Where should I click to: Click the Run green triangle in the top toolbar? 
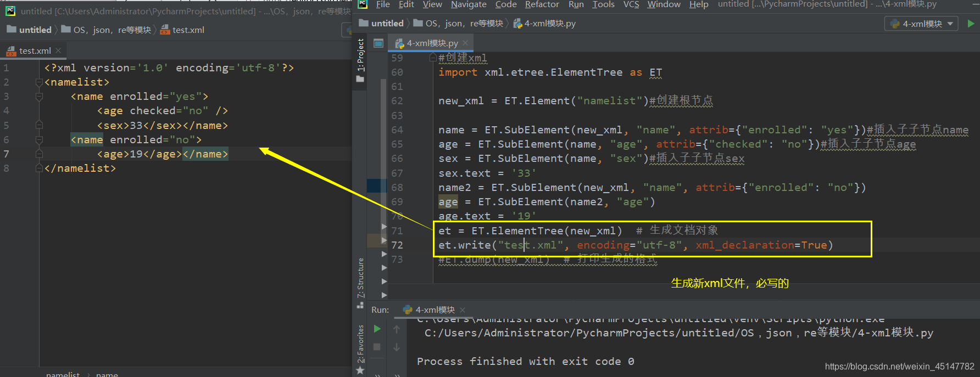click(x=971, y=24)
